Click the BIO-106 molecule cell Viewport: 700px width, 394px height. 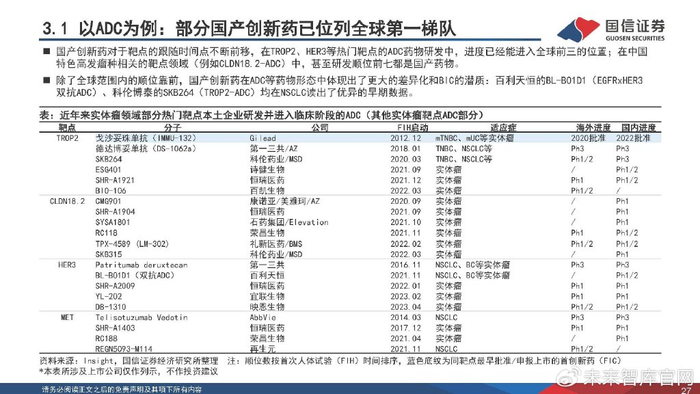tap(111, 191)
